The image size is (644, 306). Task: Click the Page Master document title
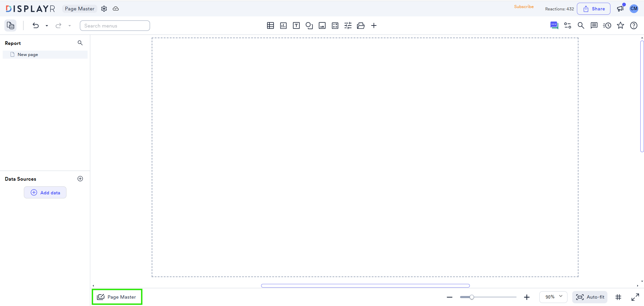tap(80, 9)
